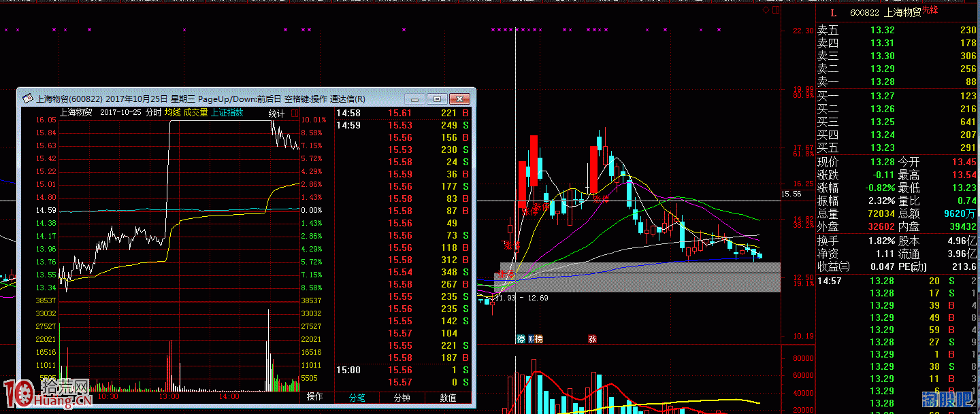The width and height of the screenshot is (980, 414).
Task: Click the 统计 button in the intraday chart header
Action: click(276, 113)
